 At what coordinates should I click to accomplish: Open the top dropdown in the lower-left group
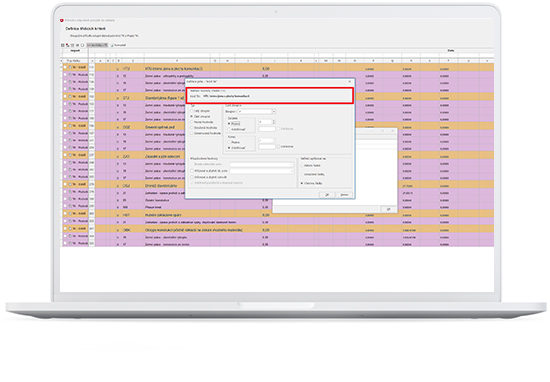(x=262, y=165)
